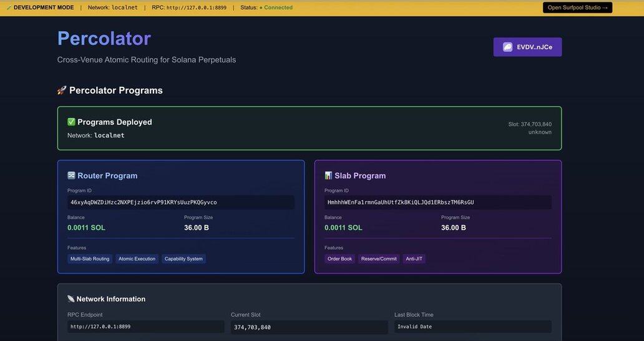This screenshot has width=644, height=341.
Task: Click the wallet icon in EVDV..nJCe button
Action: pos(508,47)
